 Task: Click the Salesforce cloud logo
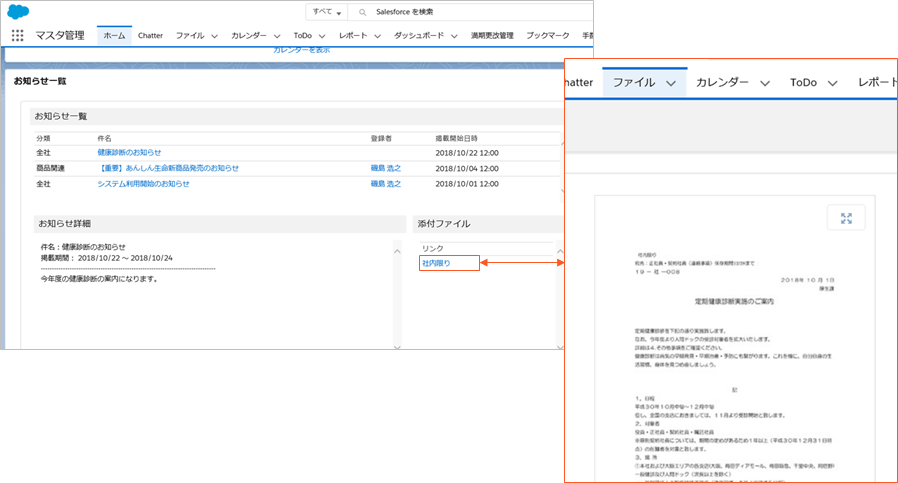(18, 11)
